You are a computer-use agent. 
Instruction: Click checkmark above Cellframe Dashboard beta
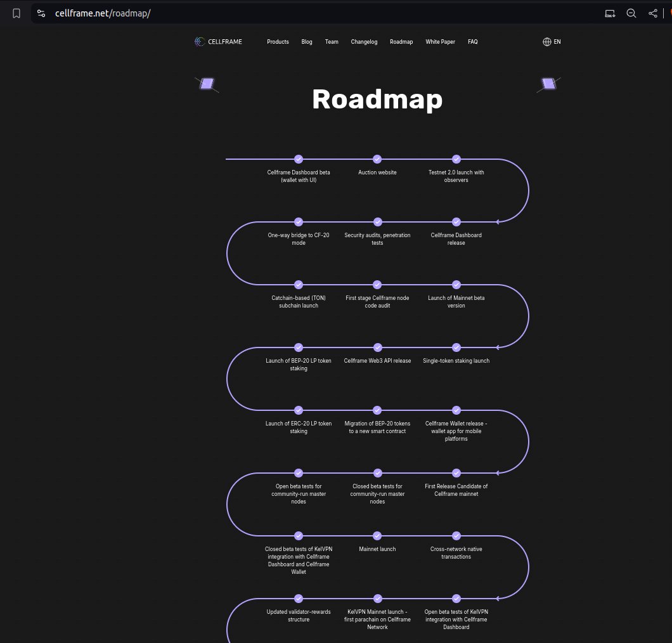[299, 159]
